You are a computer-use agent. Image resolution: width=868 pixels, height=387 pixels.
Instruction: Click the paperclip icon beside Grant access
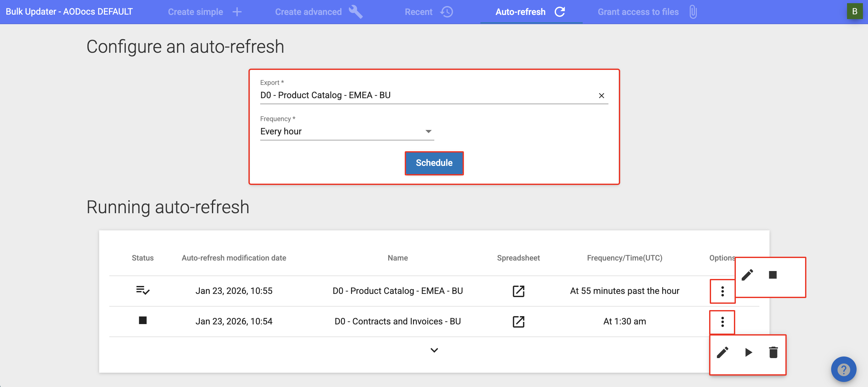(693, 12)
